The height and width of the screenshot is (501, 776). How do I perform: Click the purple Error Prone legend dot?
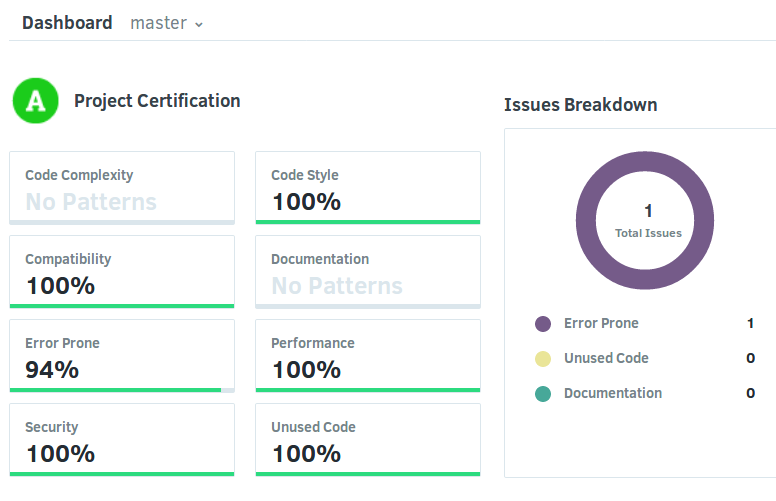(543, 324)
